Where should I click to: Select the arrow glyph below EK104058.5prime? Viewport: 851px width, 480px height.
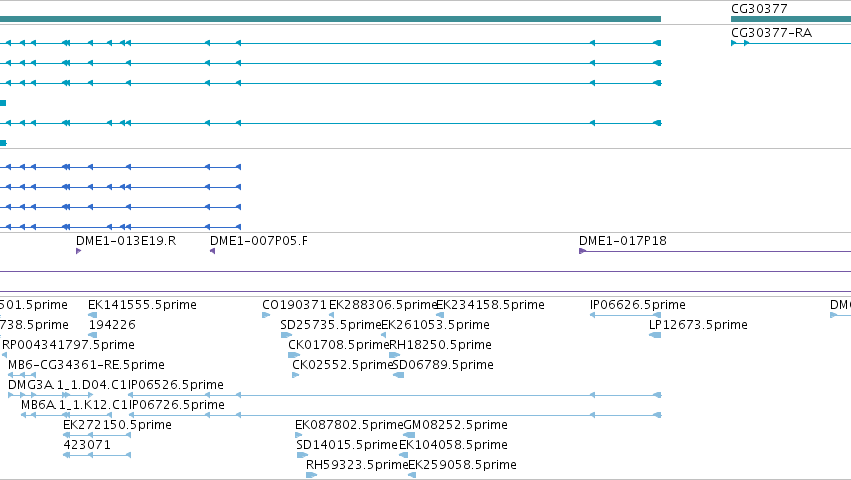403,455
